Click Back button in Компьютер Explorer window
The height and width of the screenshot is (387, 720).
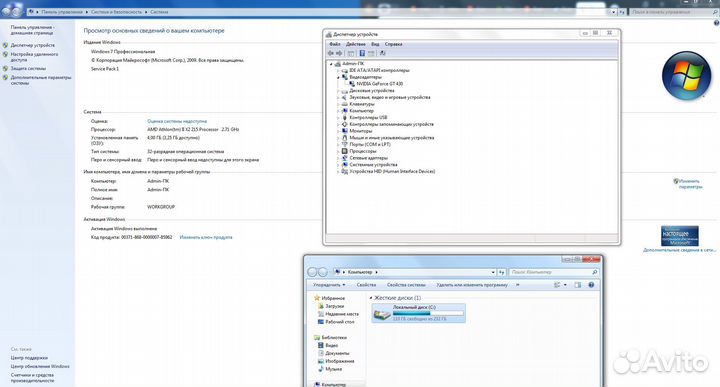point(312,272)
